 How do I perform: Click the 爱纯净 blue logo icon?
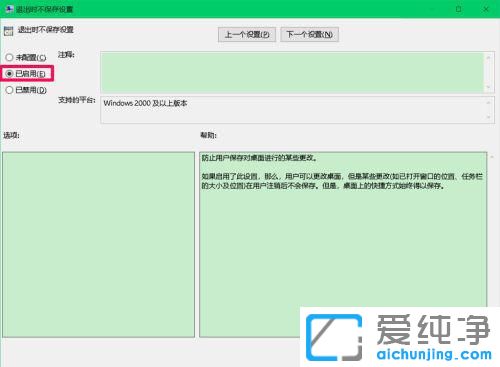[x=334, y=337]
